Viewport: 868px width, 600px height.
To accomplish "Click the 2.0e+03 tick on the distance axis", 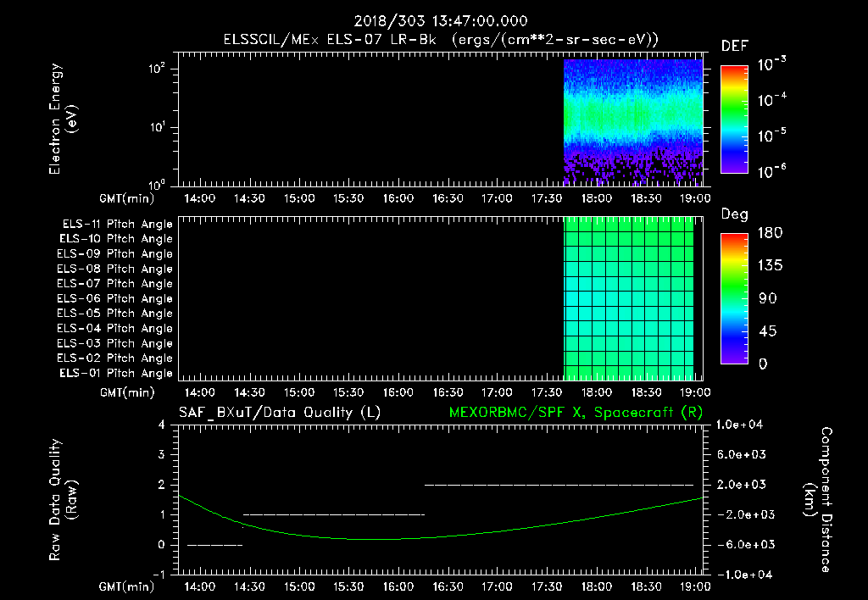I will (742, 484).
